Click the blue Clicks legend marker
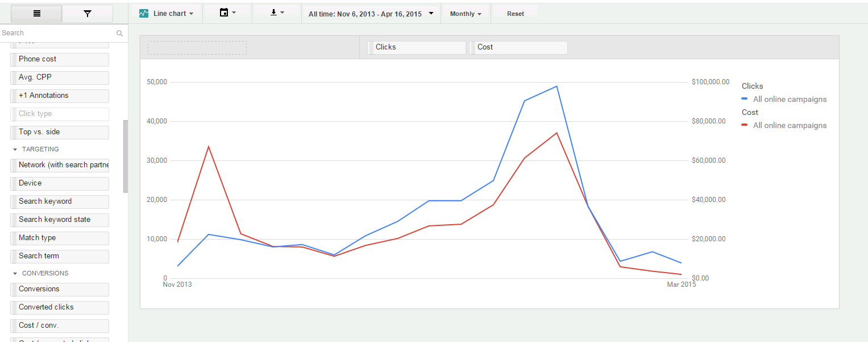868x342 pixels. coord(745,99)
